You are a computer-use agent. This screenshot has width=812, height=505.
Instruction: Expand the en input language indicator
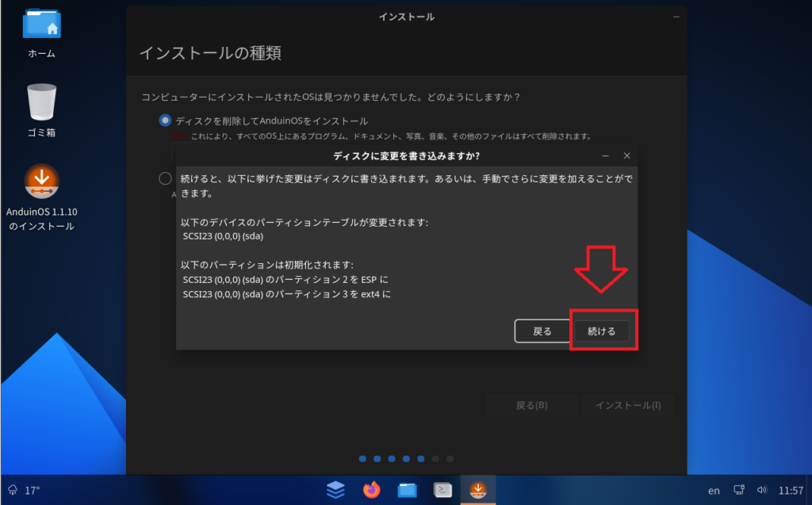tap(713, 490)
